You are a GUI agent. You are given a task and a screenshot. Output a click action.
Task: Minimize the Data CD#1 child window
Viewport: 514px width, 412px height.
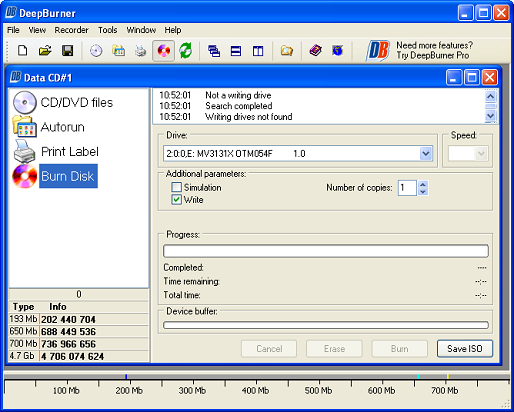(454, 78)
